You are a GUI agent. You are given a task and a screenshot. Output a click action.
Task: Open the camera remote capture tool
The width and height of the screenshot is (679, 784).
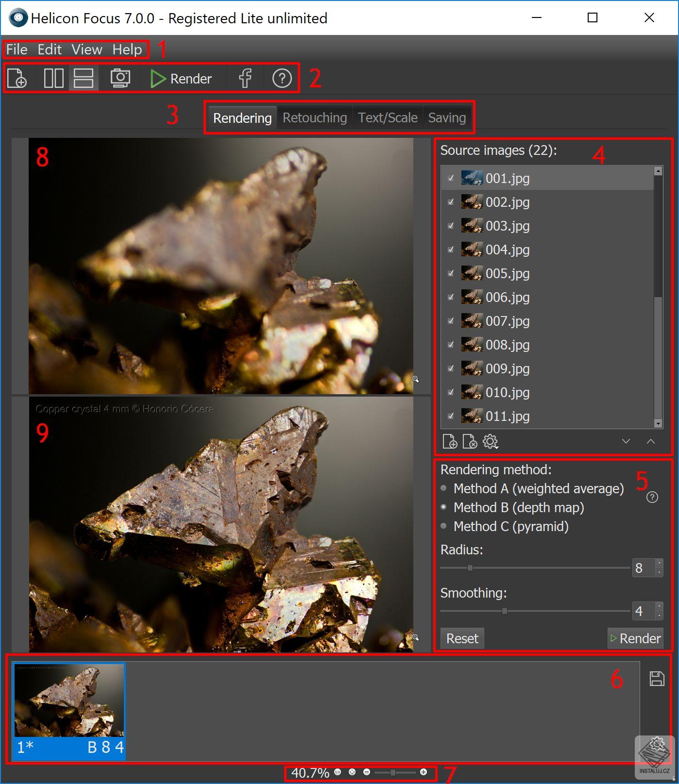coord(120,78)
